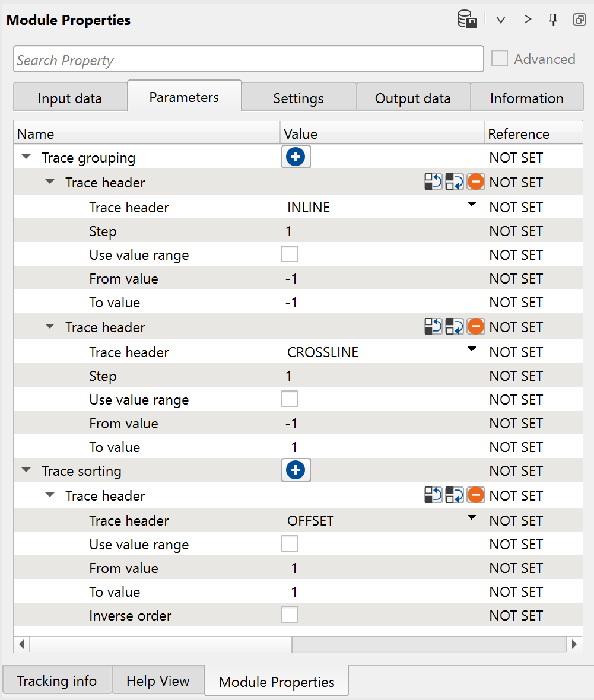This screenshot has width=594, height=700.
Task: Check Use value range for CROSSLINE
Action: [x=290, y=399]
